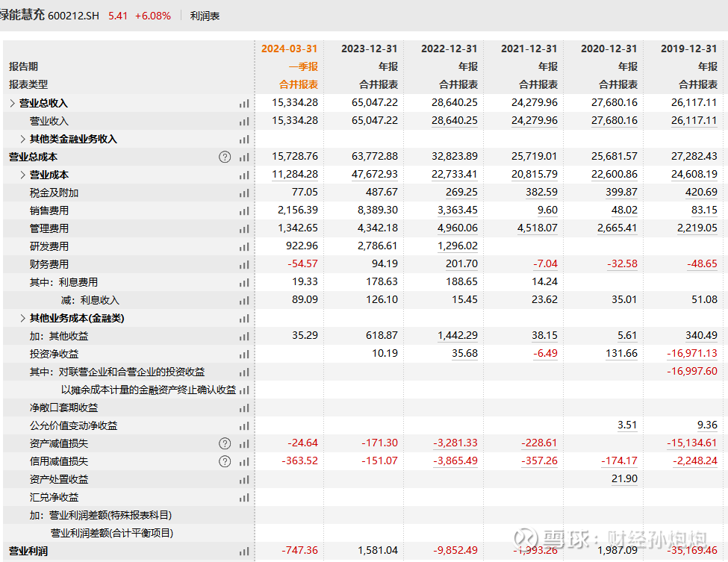This screenshot has height=562, width=728.
Task: Open the trend chart icon for 营业收入
Action: pos(244,120)
